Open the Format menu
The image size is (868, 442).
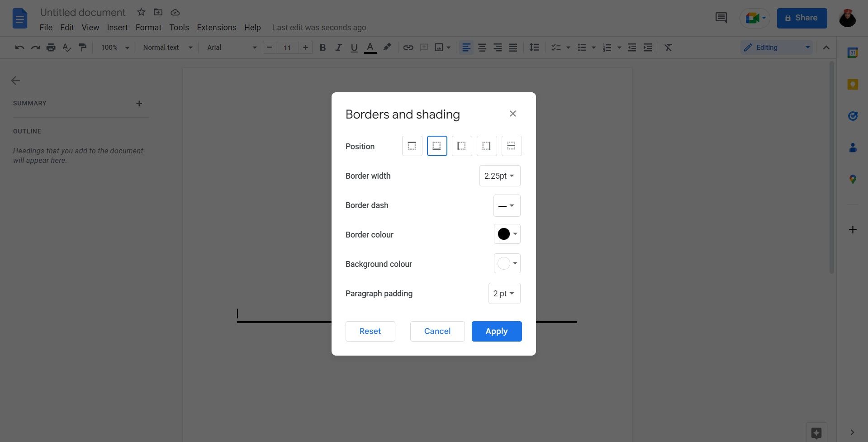tap(148, 27)
